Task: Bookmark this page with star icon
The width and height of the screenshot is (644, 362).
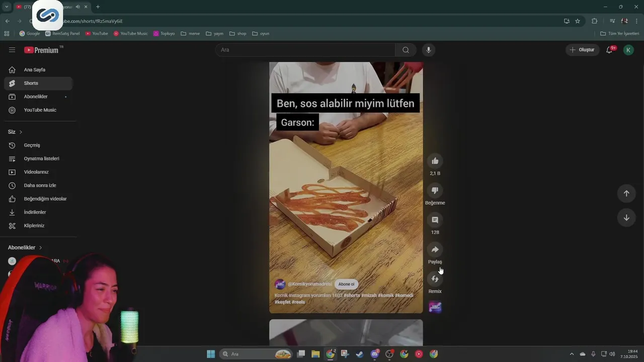Action: tap(578, 21)
